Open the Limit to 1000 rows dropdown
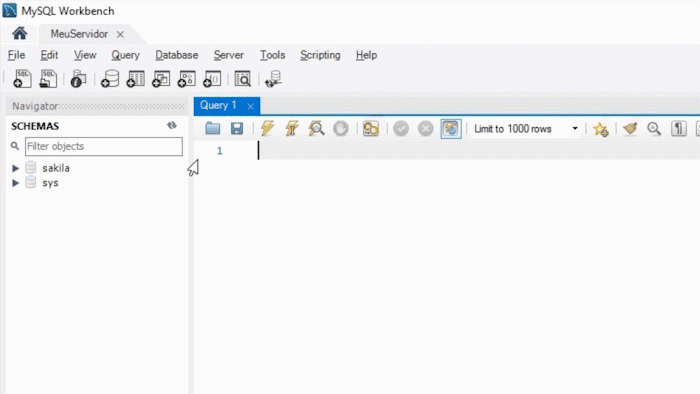 [x=526, y=129]
